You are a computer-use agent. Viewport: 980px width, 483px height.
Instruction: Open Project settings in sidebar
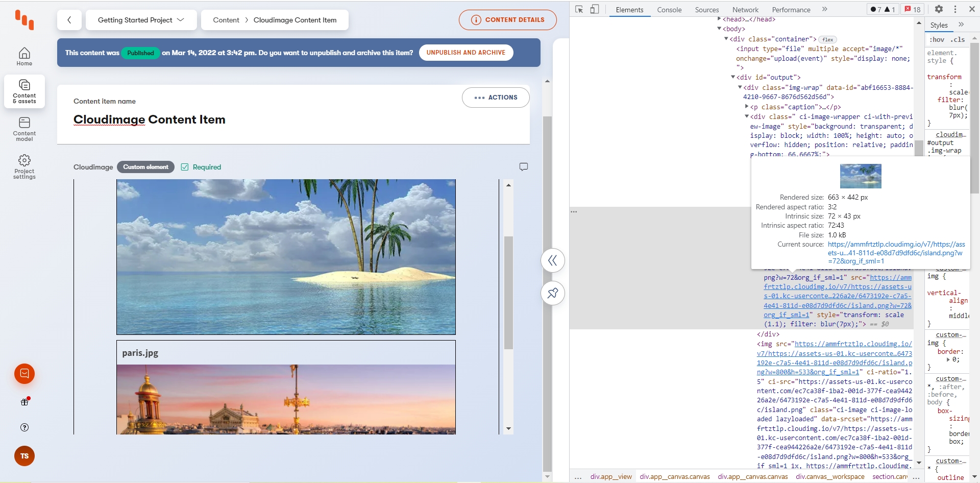[24, 167]
